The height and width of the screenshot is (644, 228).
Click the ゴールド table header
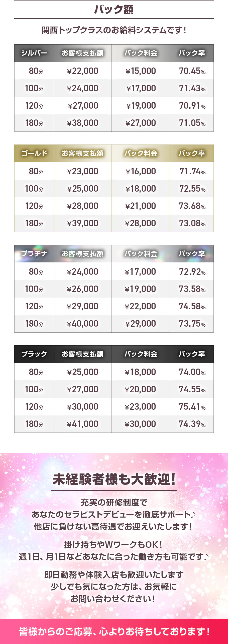point(34,153)
